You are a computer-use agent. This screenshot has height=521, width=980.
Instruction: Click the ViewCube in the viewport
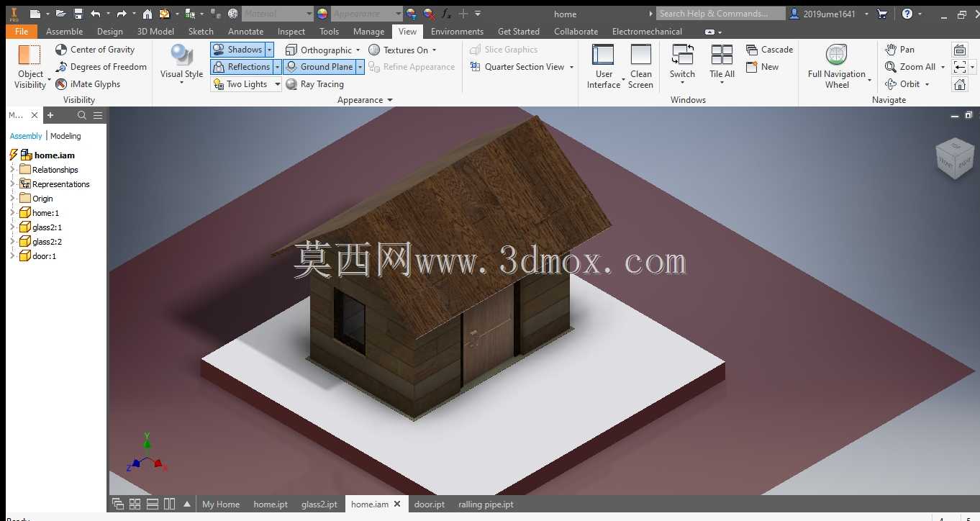[955, 159]
